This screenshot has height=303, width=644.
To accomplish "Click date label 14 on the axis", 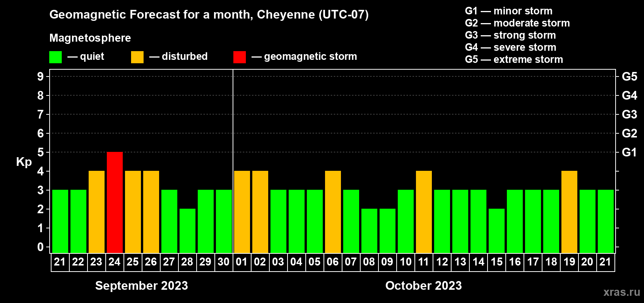I will point(478,262).
